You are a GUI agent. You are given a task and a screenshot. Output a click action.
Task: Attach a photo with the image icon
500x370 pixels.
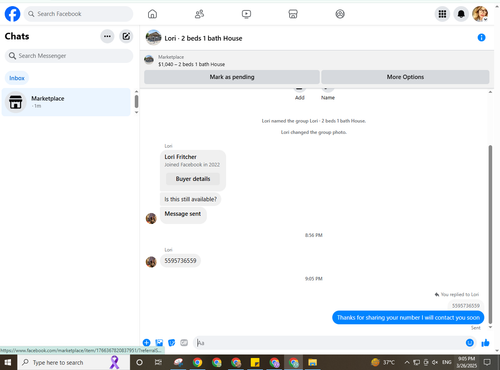pos(159,343)
